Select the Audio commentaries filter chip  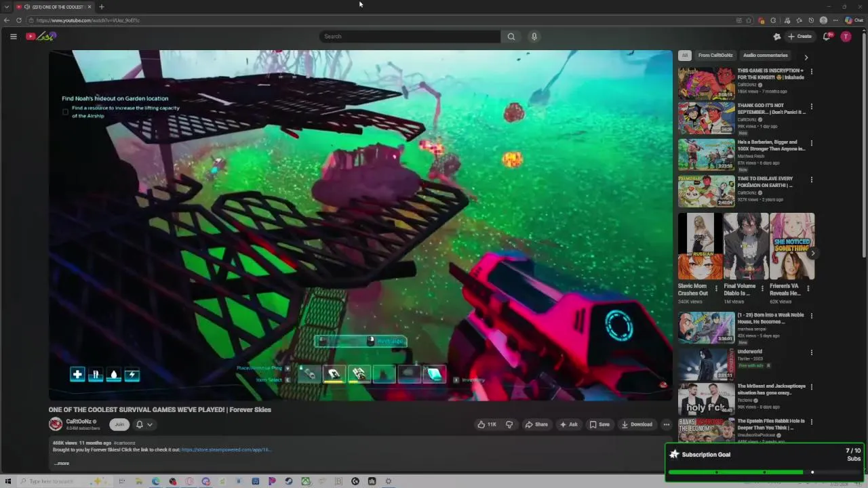(765, 56)
